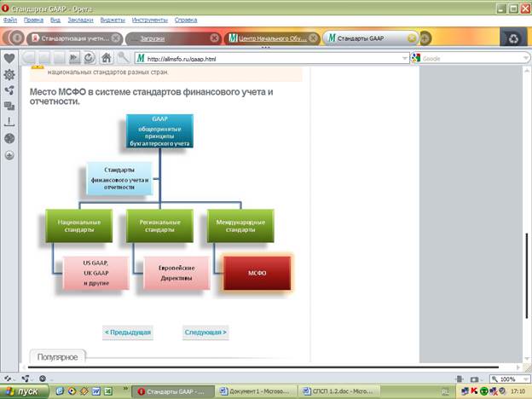Reload the page with the refresh icon
This screenshot has width=532, height=399.
pos(89,59)
